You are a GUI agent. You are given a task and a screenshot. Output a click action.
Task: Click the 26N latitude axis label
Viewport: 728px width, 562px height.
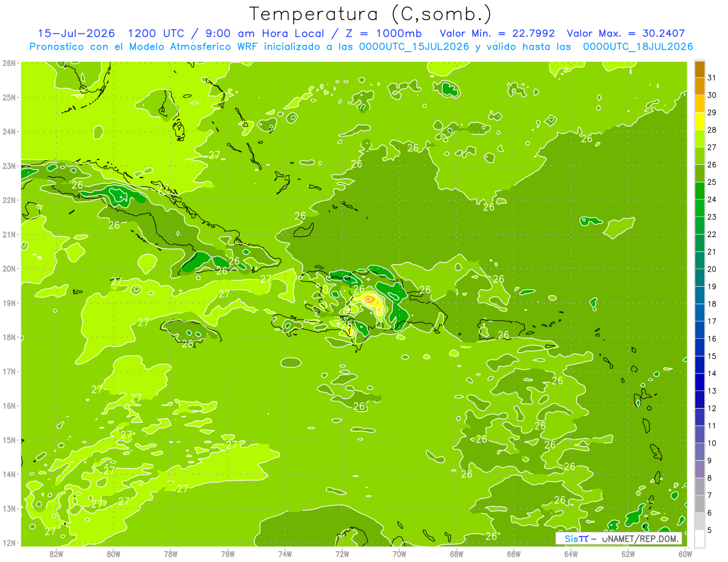point(8,63)
